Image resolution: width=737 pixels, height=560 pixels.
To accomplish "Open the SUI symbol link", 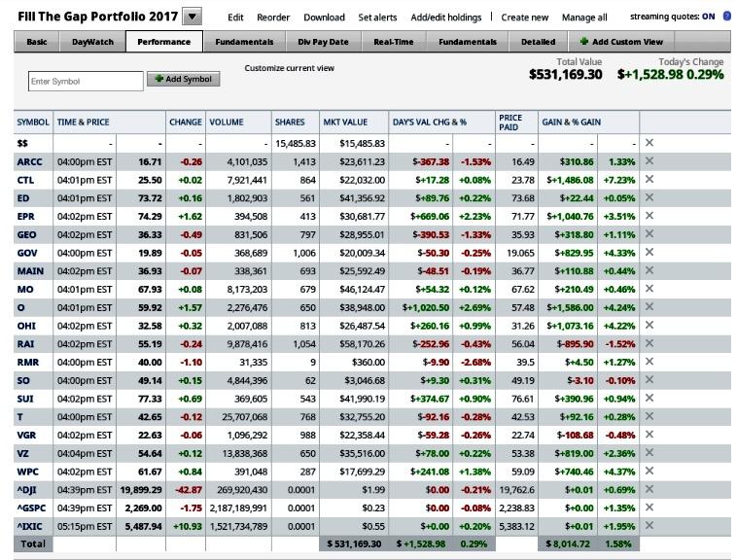I will coord(25,399).
